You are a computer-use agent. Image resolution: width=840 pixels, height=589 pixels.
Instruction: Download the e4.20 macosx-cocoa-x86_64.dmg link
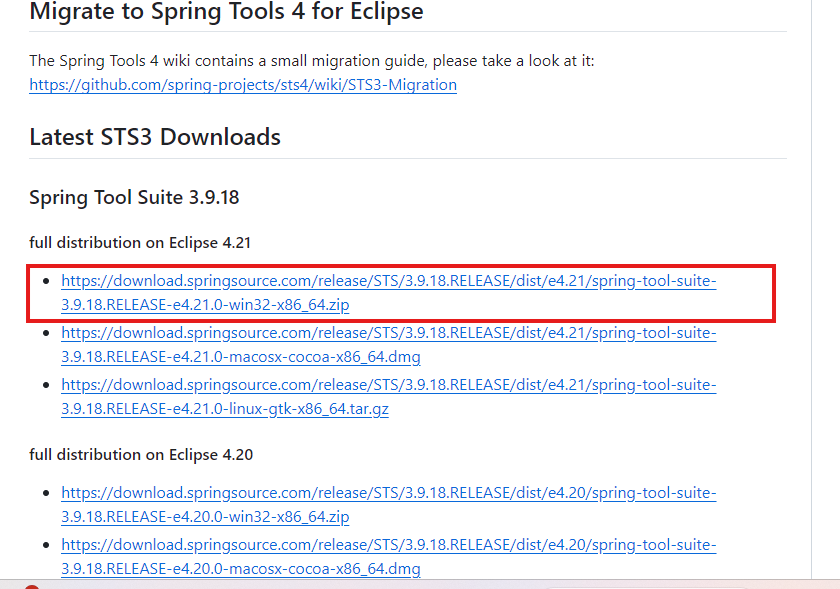click(x=388, y=556)
